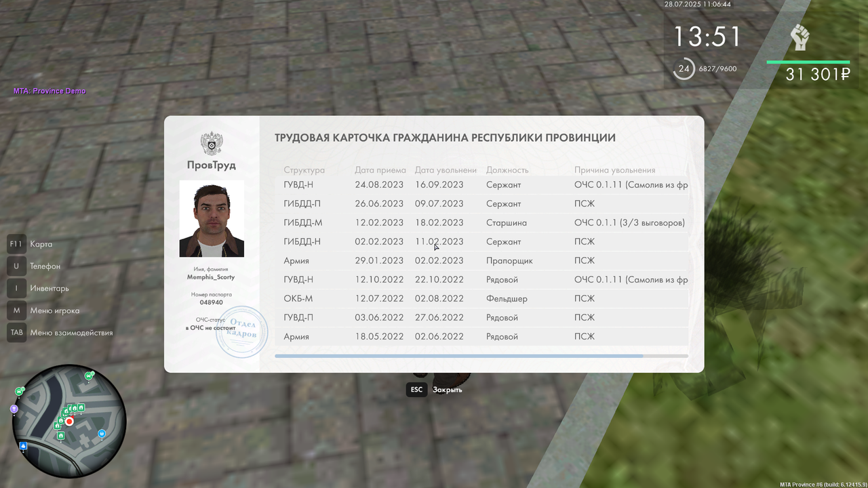
Task: Click the Дата приема column header
Action: coord(380,170)
